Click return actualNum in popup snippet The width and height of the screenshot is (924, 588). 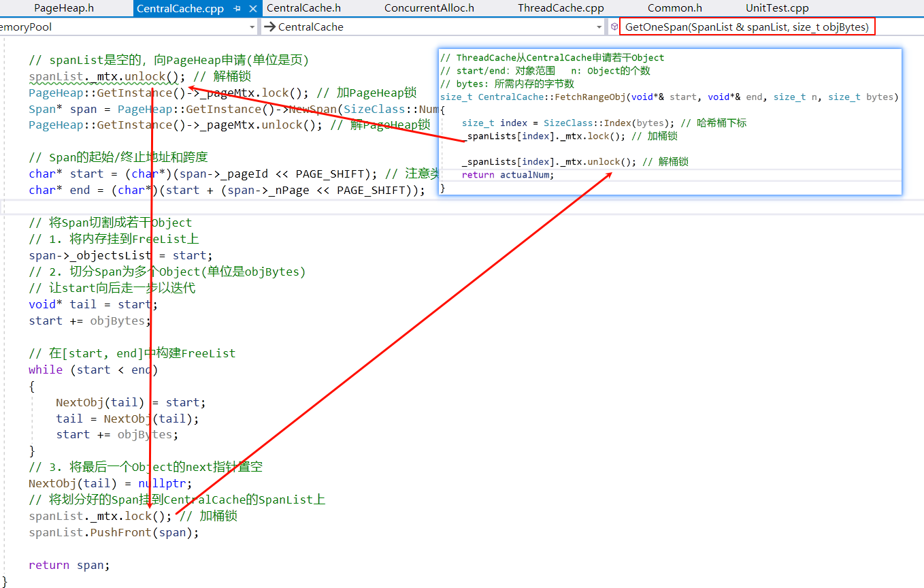[x=508, y=175]
